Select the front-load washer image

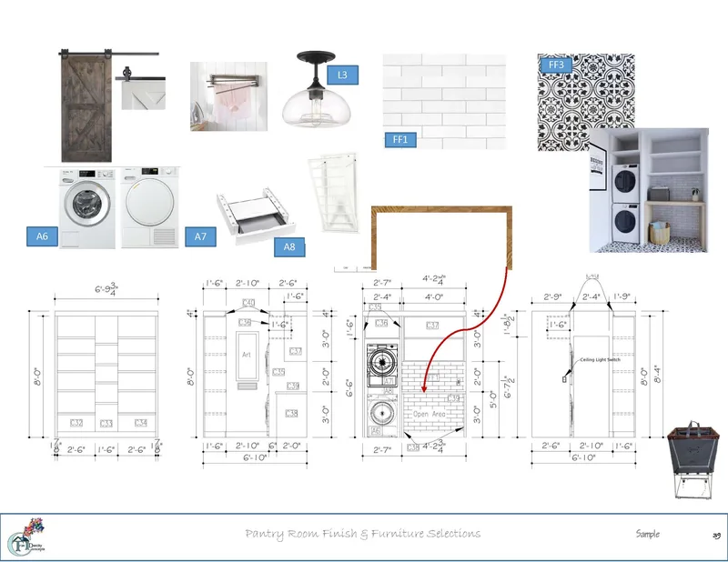86,208
